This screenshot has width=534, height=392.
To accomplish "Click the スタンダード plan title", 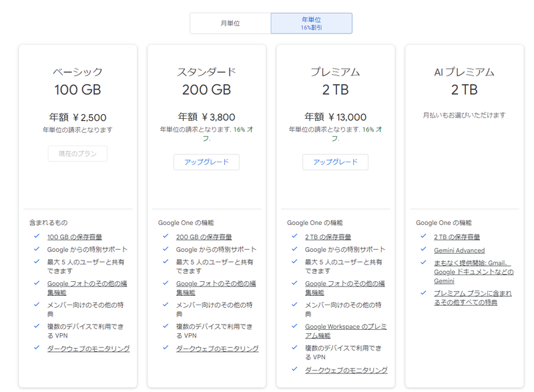I will click(x=206, y=72).
